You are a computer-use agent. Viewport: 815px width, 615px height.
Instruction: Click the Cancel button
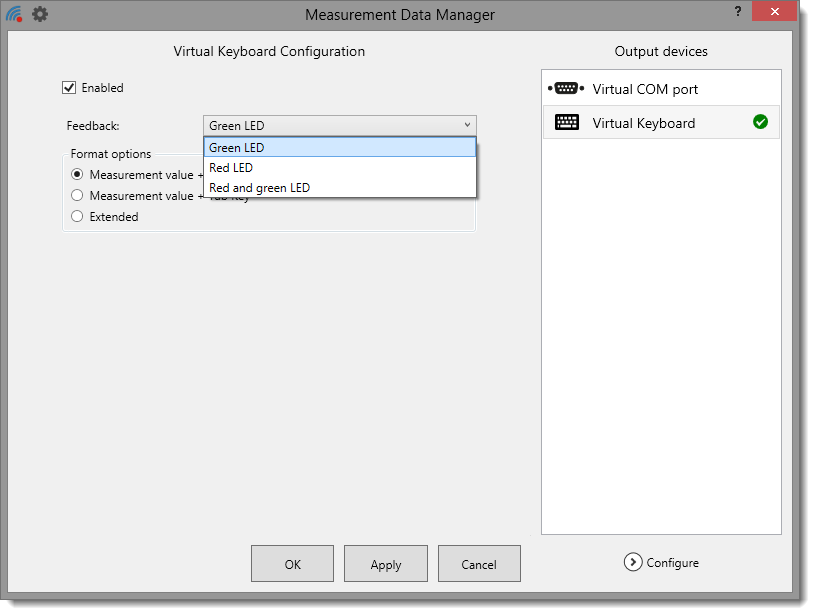[479, 564]
